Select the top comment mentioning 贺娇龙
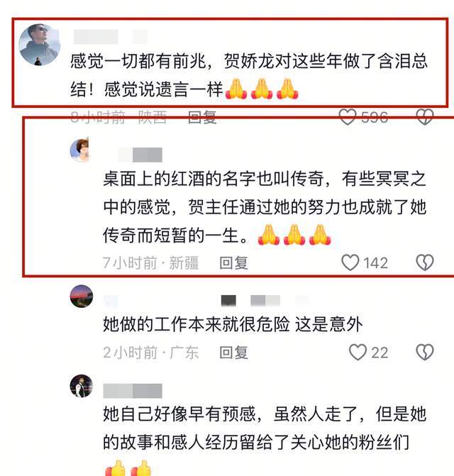 tap(249, 75)
